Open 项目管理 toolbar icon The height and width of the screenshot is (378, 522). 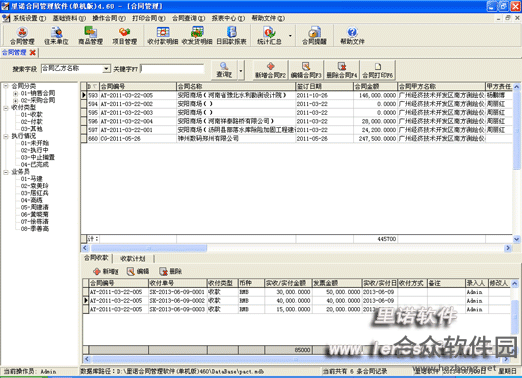(x=124, y=36)
